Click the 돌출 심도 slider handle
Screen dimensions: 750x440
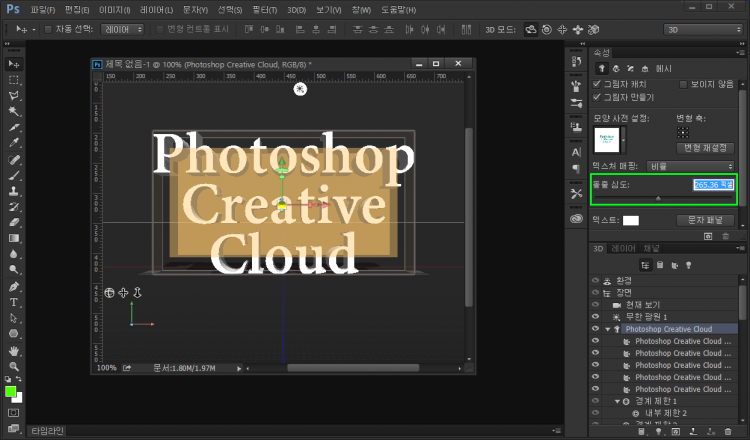pos(657,198)
